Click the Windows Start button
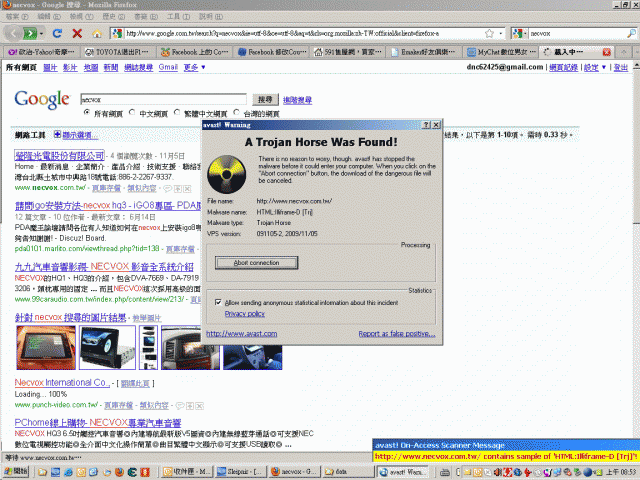 pyautogui.click(x=16, y=471)
